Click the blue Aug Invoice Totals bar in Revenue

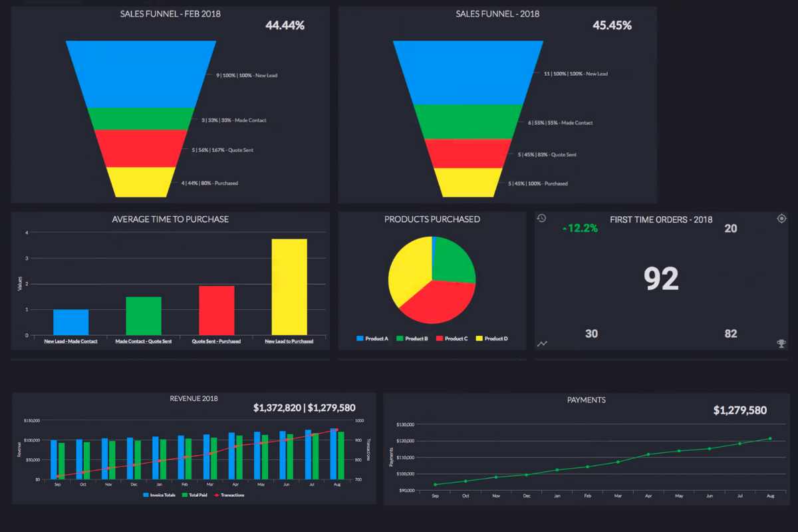(334, 454)
